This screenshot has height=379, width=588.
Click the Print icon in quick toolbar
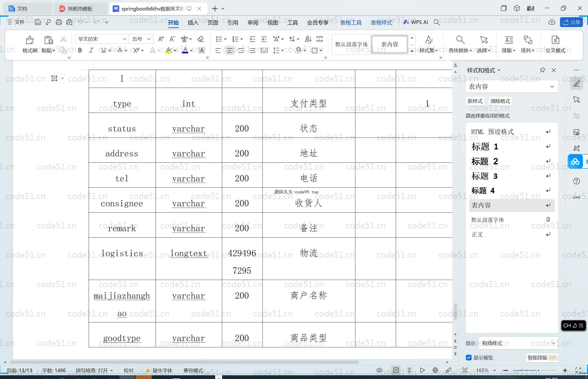click(59, 22)
